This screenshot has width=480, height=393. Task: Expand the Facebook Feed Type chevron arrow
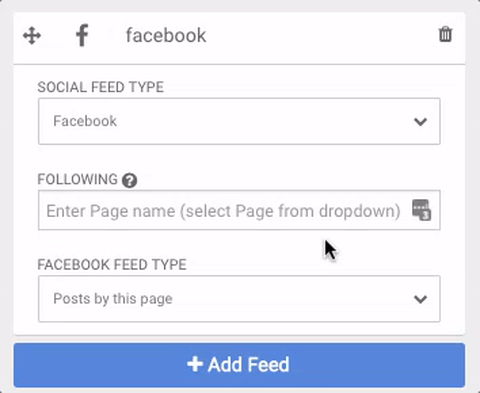click(x=420, y=299)
